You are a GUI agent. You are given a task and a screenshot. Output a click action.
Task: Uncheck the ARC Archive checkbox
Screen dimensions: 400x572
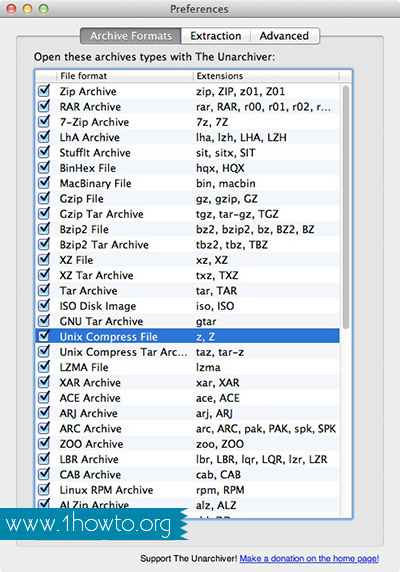coord(44,428)
